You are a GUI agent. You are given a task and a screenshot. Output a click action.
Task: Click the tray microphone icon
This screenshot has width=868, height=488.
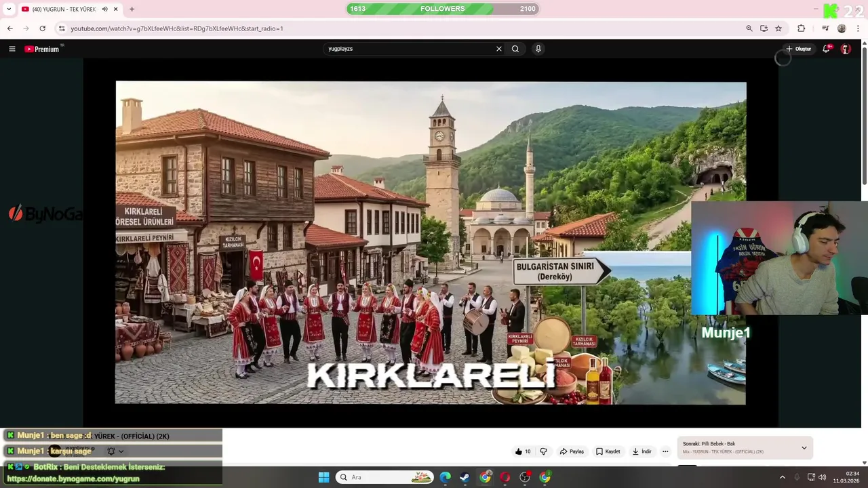coord(797,477)
